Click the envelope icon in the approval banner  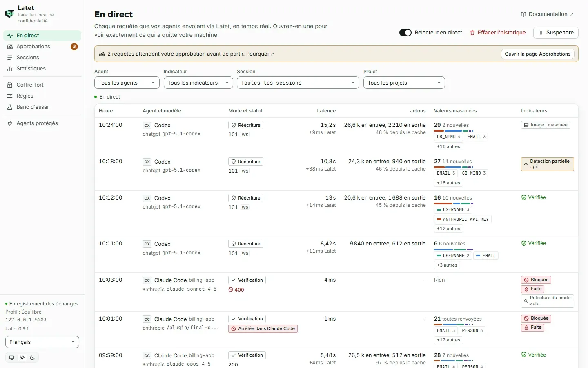(102, 54)
